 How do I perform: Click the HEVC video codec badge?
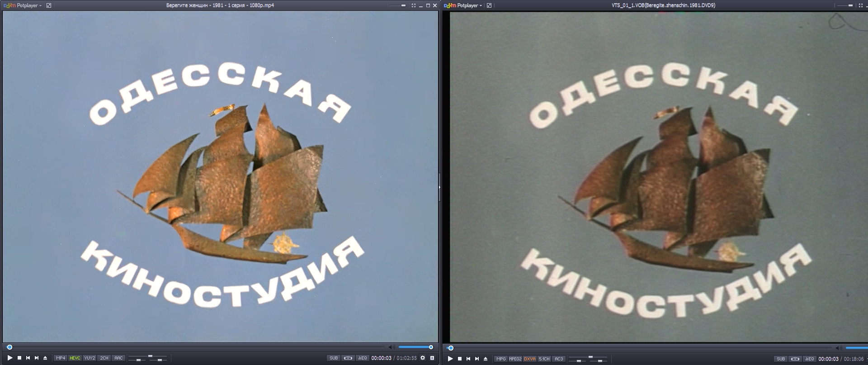(x=75, y=358)
